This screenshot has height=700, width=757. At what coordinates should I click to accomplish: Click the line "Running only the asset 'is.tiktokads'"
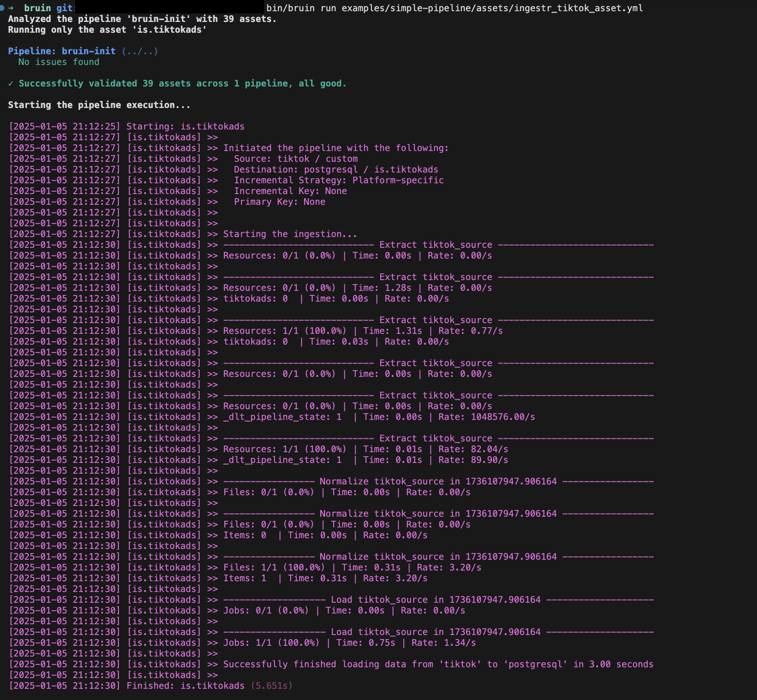coord(107,30)
